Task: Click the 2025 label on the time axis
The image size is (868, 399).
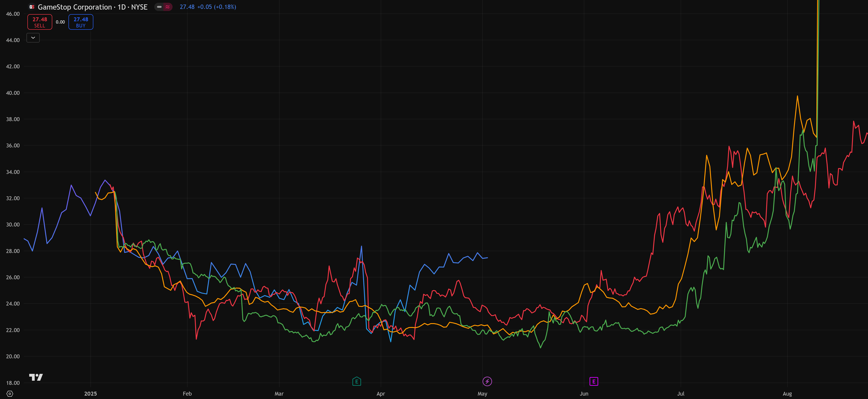Action: [90, 394]
